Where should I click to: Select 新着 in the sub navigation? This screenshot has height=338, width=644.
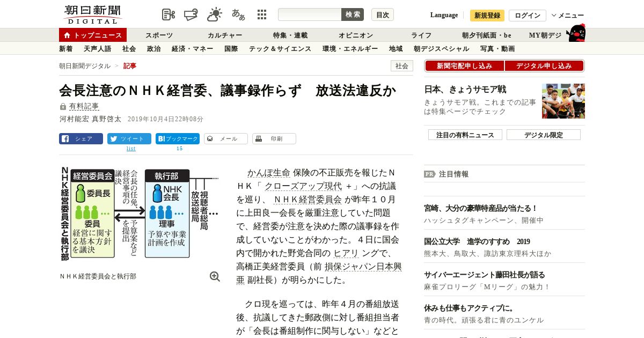65,49
